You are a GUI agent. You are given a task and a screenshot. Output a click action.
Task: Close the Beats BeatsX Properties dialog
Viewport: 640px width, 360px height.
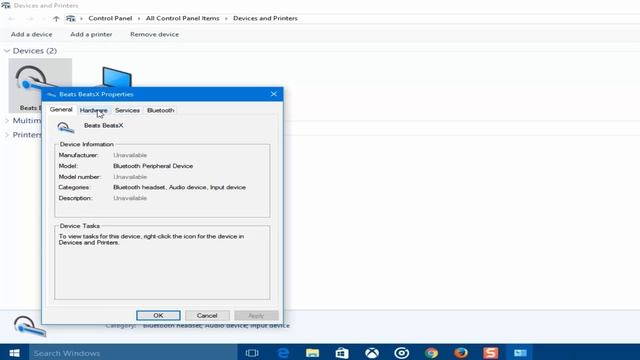274,94
